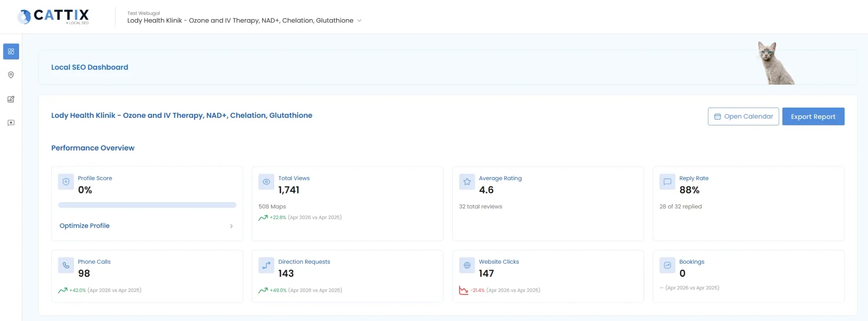Click the cat mascot image
868x321 pixels.
click(776, 63)
